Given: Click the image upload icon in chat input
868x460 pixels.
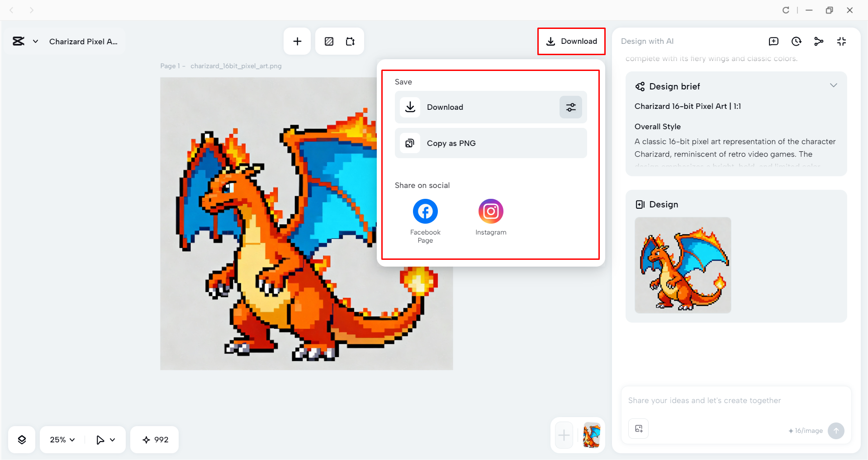Looking at the screenshot, I should click(638, 428).
